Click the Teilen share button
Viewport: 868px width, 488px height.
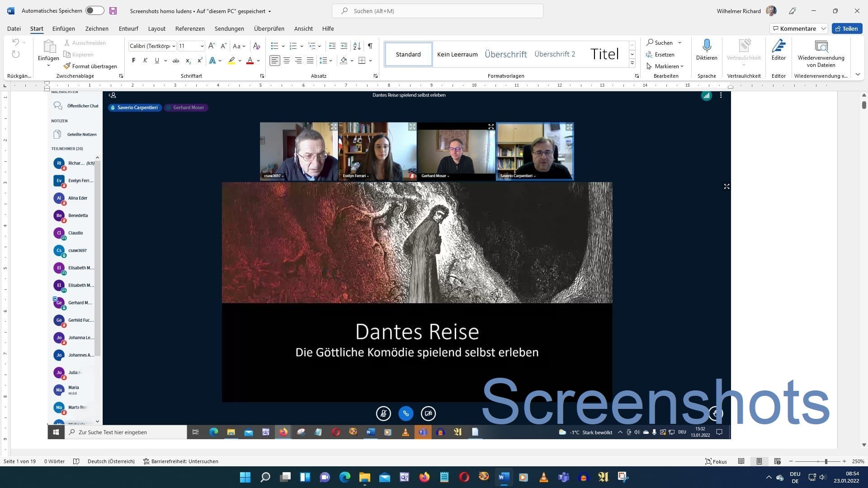pyautogui.click(x=847, y=28)
